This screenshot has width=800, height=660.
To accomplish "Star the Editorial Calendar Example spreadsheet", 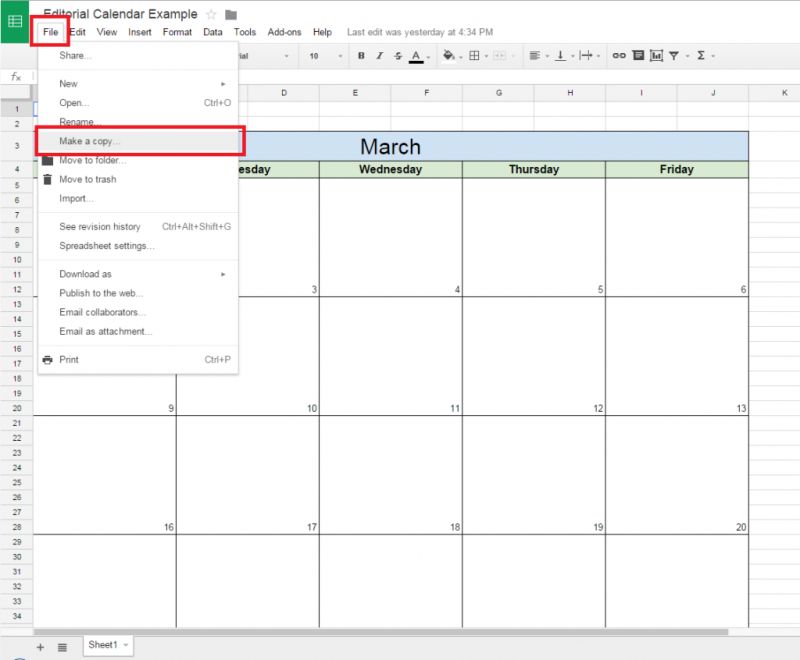I will tap(212, 14).
